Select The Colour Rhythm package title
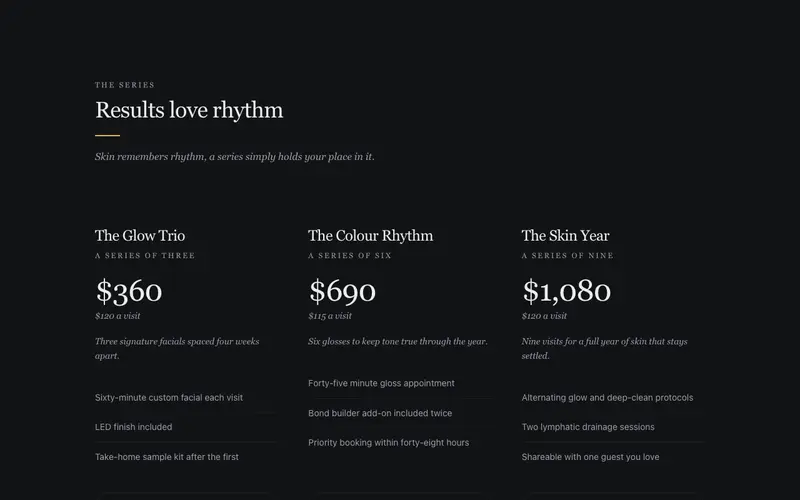 pos(370,235)
